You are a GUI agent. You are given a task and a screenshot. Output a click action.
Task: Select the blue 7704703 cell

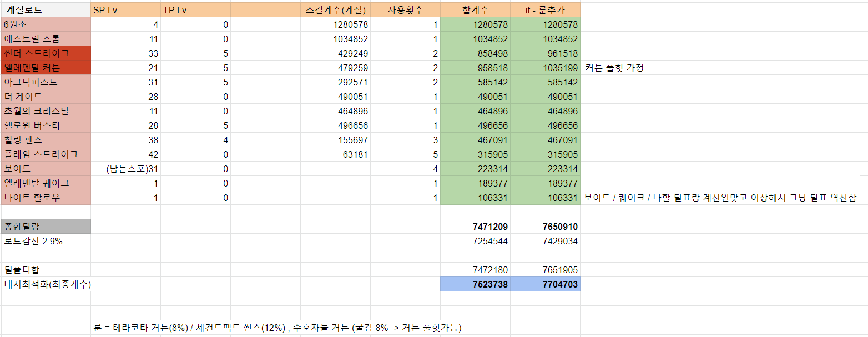545,284
